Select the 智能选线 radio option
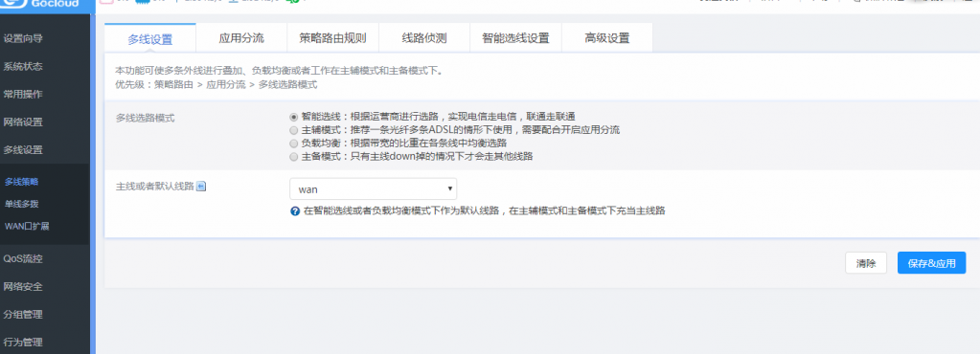This screenshot has height=354, width=980. [x=294, y=116]
